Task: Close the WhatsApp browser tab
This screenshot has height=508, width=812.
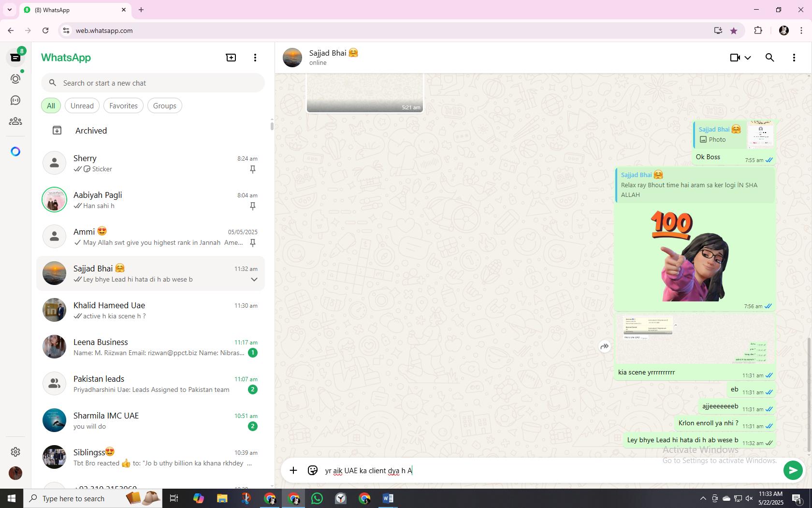Action: click(x=124, y=10)
